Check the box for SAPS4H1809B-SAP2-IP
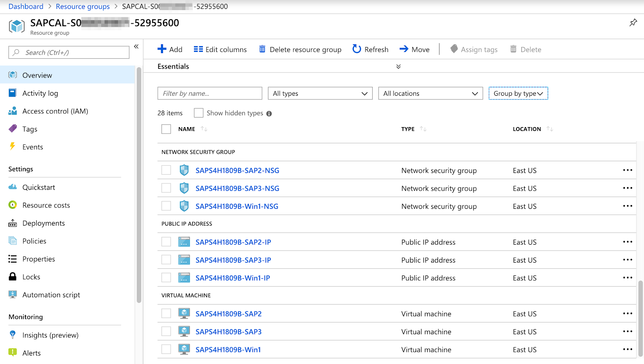Image resolution: width=644 pixels, height=364 pixels. (x=166, y=242)
